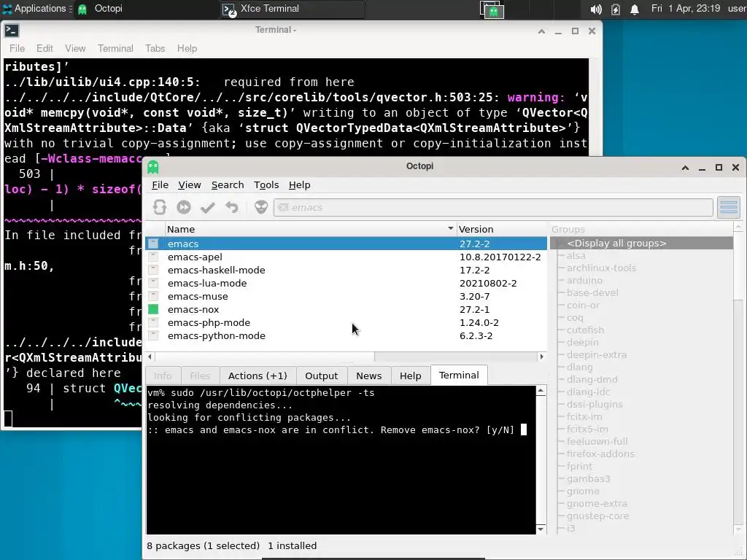Click embedded terminal scroll down arrow
The image size is (747, 560).
pos(541,529)
